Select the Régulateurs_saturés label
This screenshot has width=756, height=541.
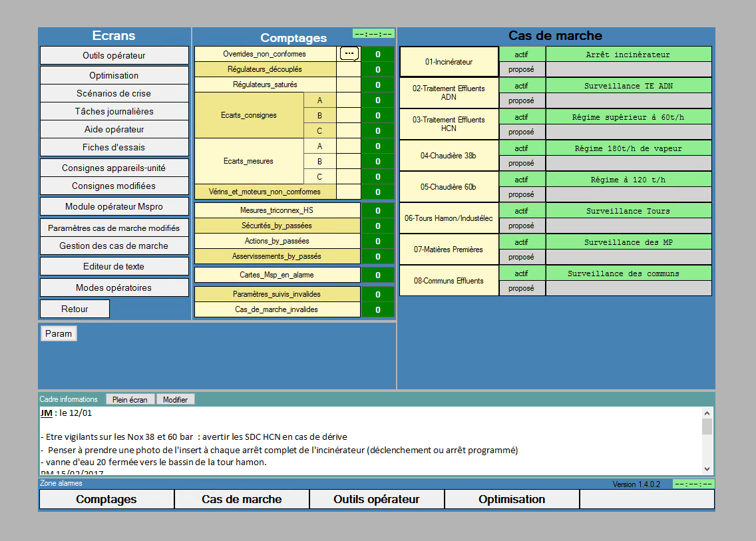265,85
